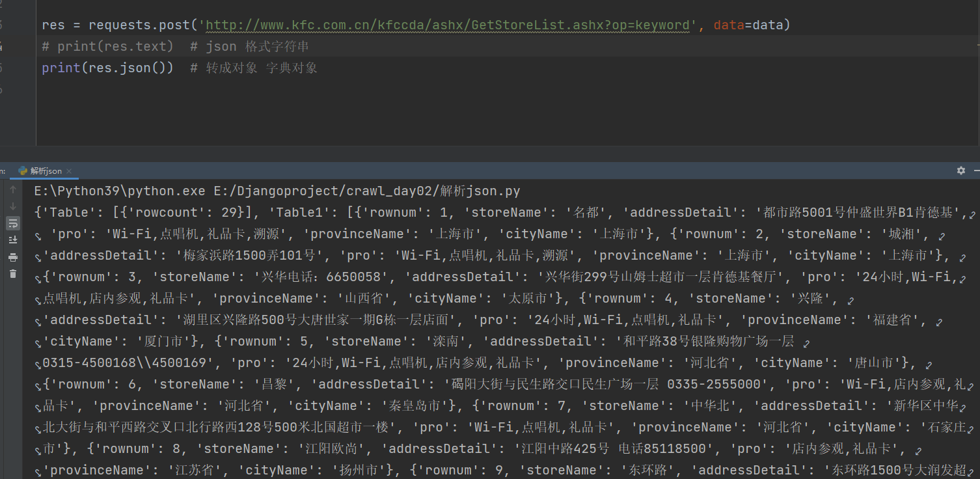Click data=data argument in requests.post
The height and width of the screenshot is (479, 980).
coord(748,25)
